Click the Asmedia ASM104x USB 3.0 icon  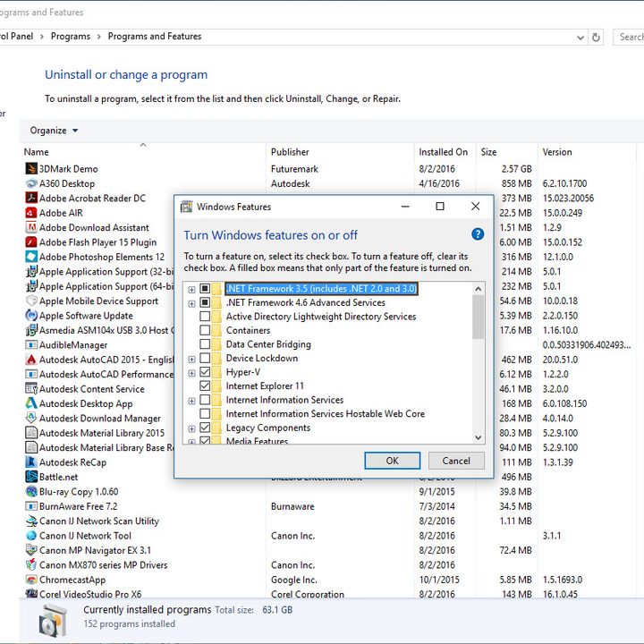(x=31, y=330)
